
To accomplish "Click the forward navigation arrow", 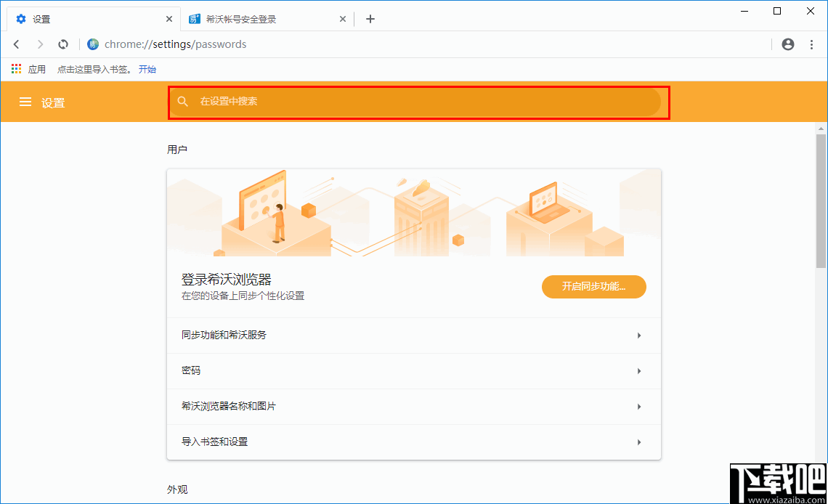I will pyautogui.click(x=40, y=44).
